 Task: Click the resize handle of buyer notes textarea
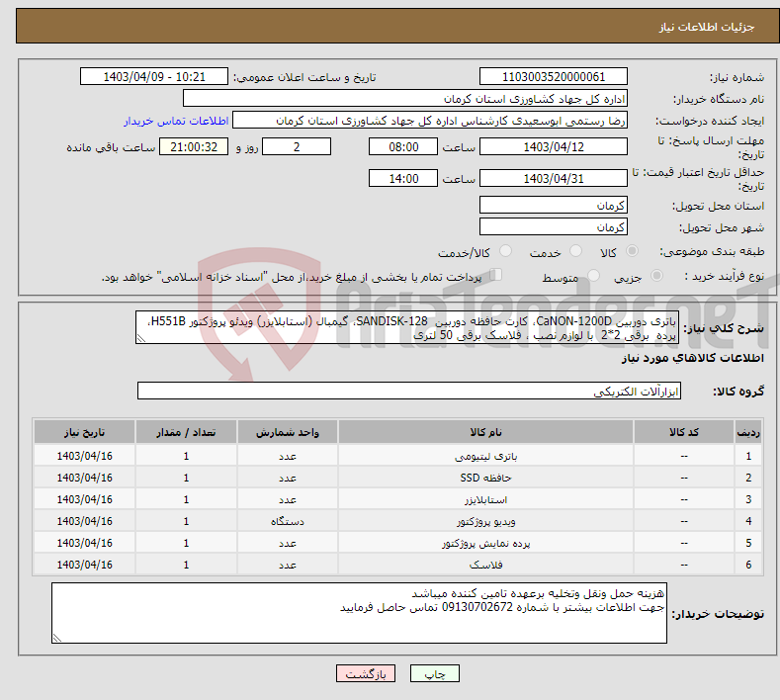(x=57, y=638)
